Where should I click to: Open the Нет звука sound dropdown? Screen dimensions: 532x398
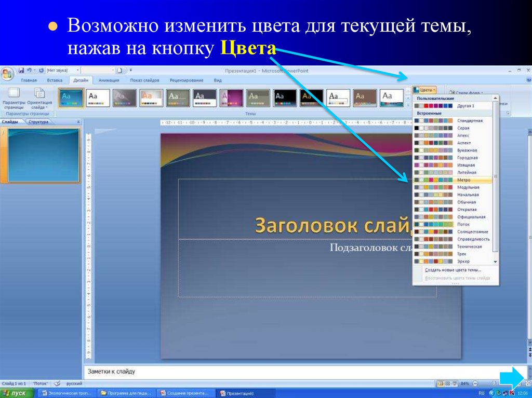[77, 70]
